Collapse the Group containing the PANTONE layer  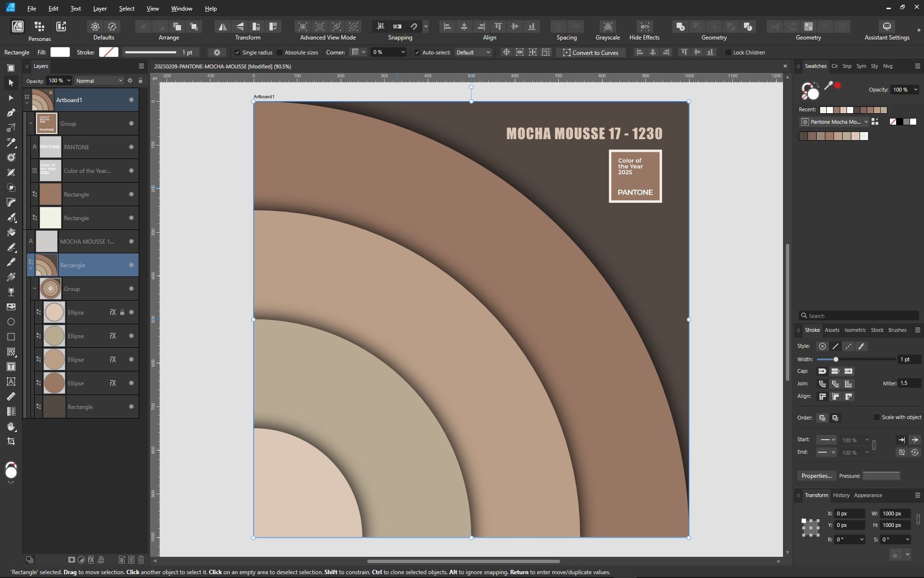pos(31,124)
